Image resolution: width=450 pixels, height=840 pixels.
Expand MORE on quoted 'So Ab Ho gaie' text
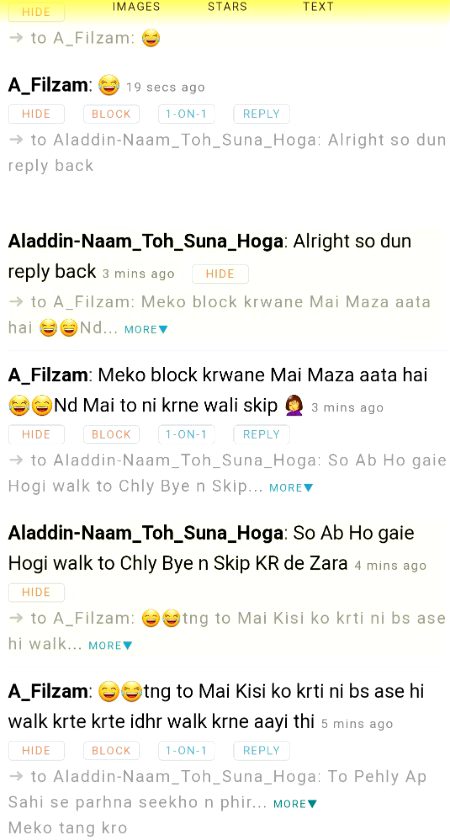tap(291, 488)
